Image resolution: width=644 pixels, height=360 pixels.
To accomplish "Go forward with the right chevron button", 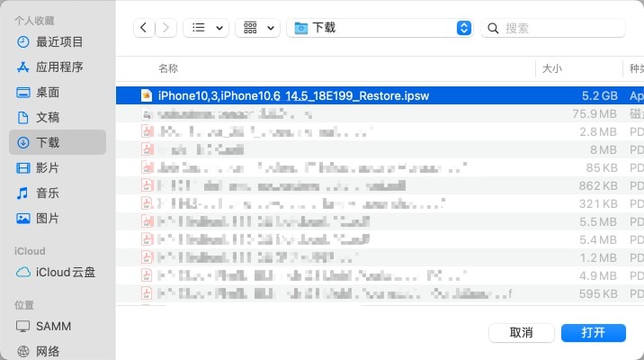I will coord(165,28).
